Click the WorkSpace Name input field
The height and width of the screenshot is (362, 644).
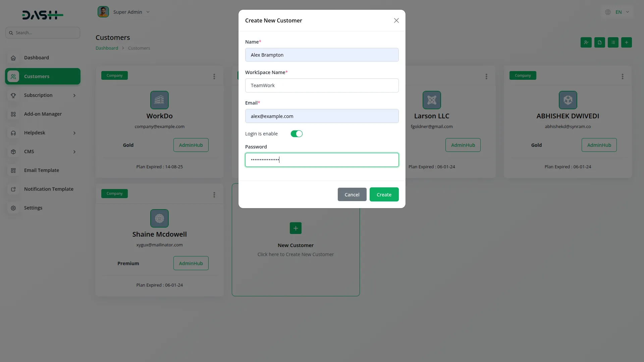pos(322,85)
